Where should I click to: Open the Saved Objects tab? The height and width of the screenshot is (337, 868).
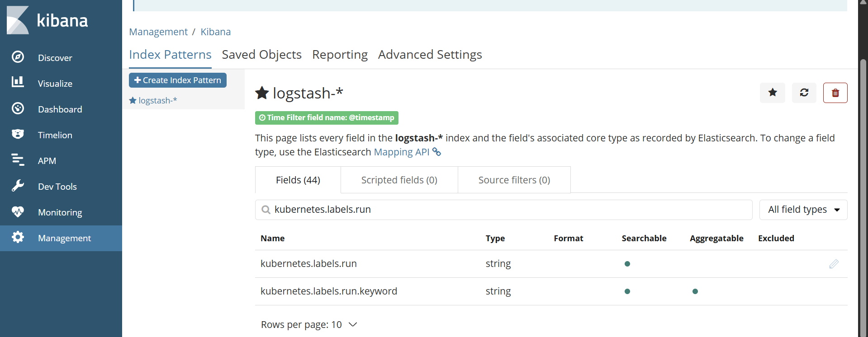[261, 55]
